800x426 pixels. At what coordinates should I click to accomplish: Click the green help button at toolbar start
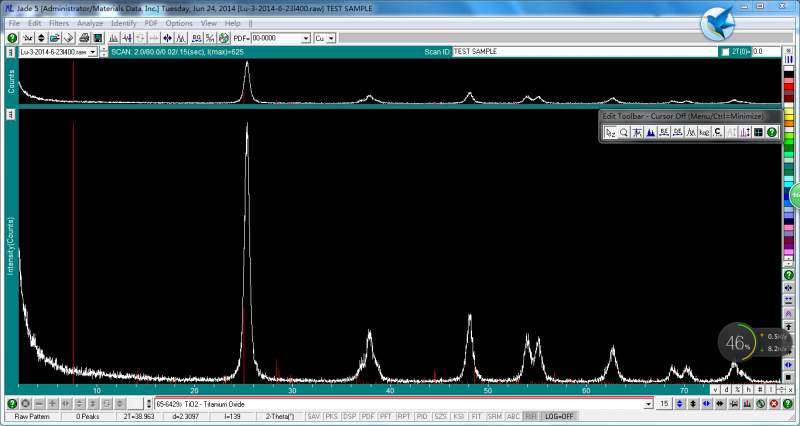[12, 38]
